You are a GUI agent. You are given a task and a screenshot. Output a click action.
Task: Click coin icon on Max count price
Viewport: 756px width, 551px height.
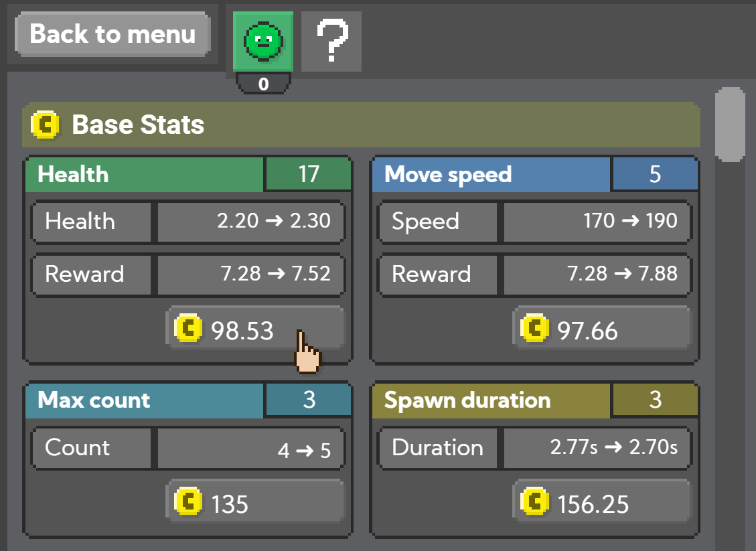point(188,502)
